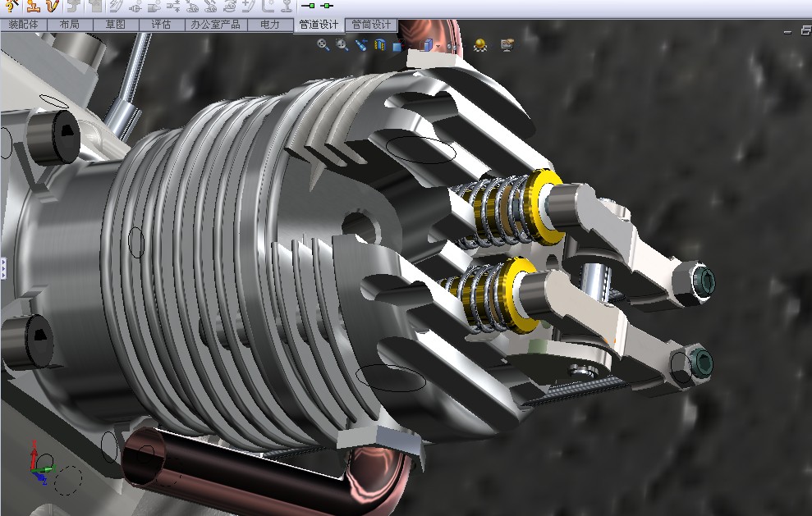Open the display style cube icon
This screenshot has height=516, width=812.
click(425, 46)
